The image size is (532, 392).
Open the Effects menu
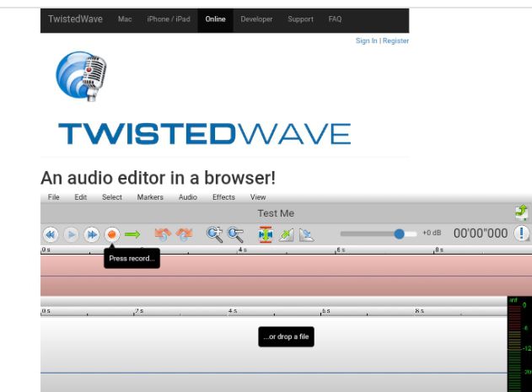tap(223, 197)
